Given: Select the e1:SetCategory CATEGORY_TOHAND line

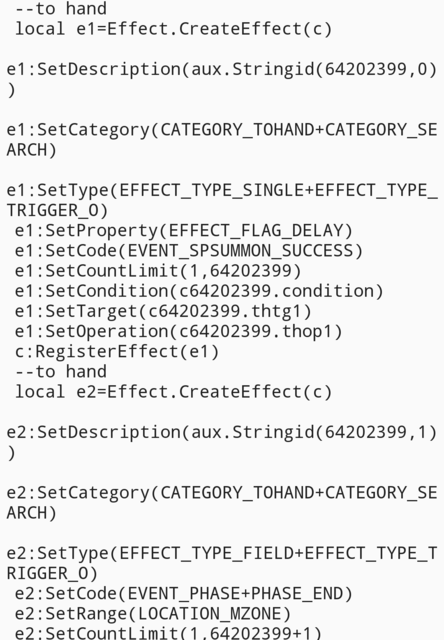Looking at the screenshot, I should click(222, 130).
